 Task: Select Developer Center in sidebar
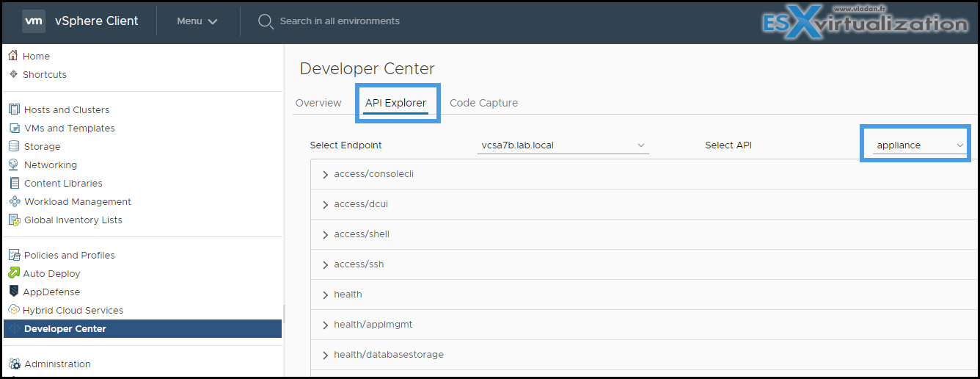142,328
